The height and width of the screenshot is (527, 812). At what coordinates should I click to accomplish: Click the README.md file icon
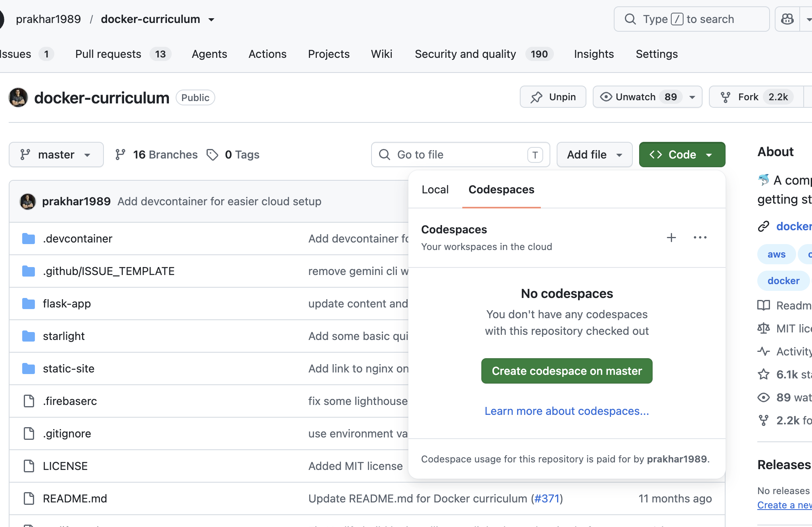29,498
